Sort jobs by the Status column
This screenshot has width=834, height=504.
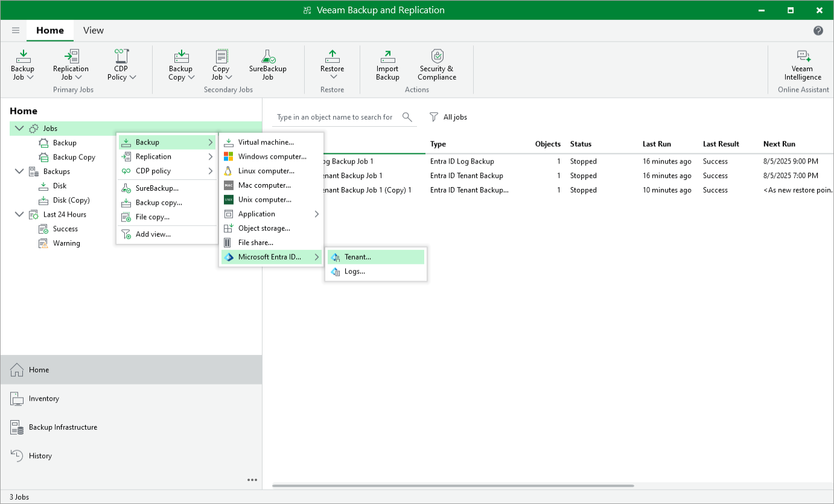pyautogui.click(x=581, y=144)
